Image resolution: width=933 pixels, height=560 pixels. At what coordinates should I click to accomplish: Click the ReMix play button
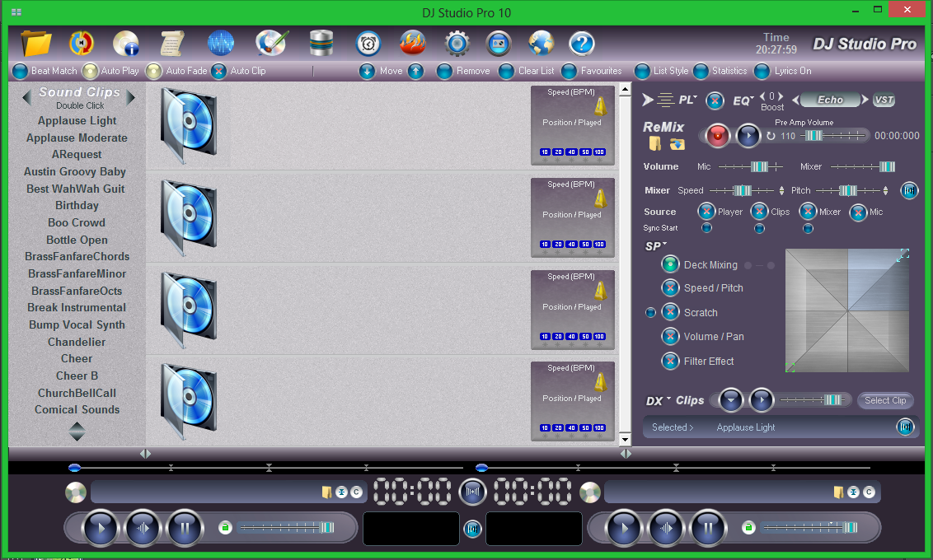pos(748,136)
